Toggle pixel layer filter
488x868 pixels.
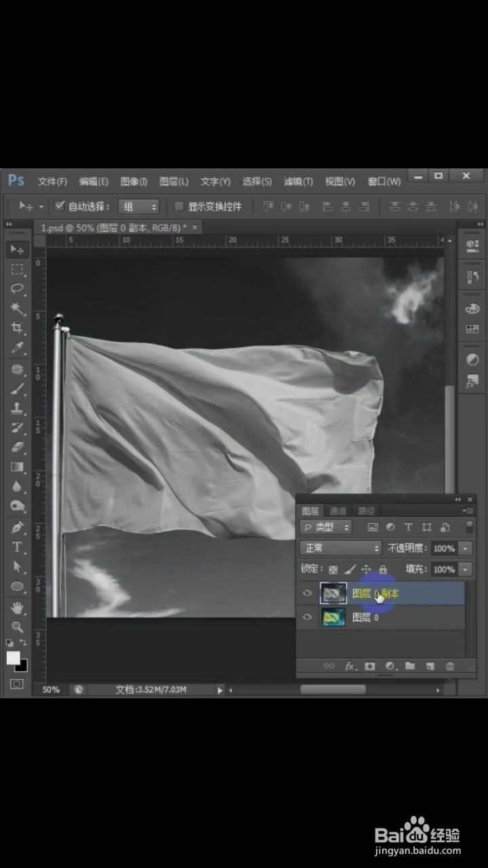(x=372, y=527)
